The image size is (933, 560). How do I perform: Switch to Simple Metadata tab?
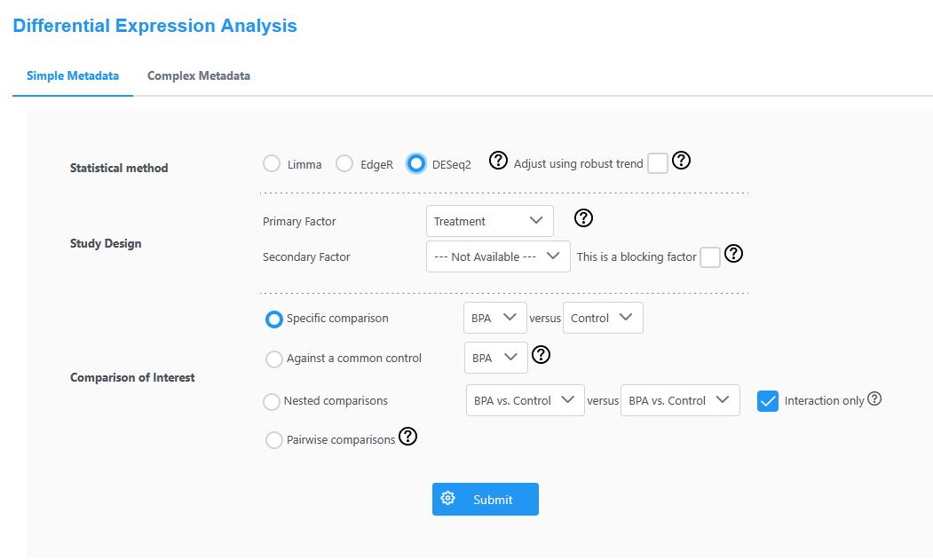(73, 75)
